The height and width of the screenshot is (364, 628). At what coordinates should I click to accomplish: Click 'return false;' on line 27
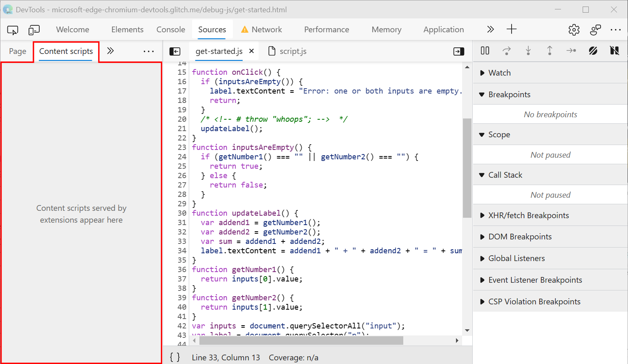point(238,185)
